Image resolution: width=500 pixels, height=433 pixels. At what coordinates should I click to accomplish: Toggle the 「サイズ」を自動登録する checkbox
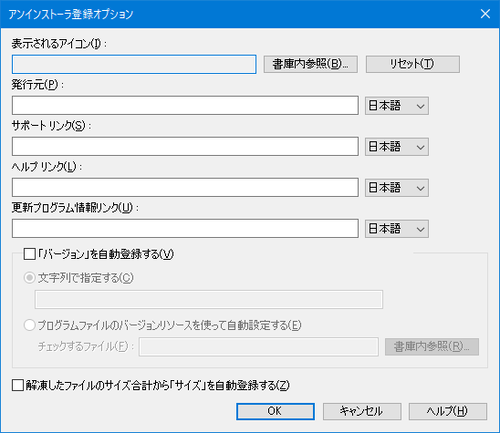pos(18,385)
